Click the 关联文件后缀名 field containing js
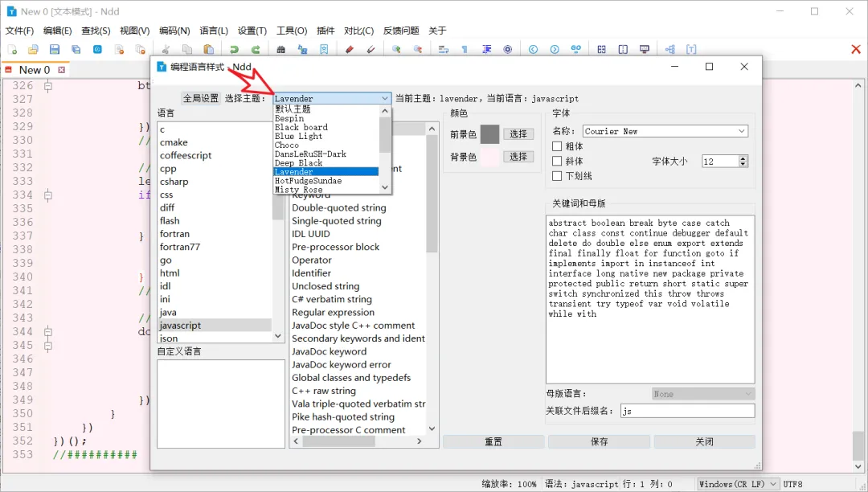 point(687,411)
